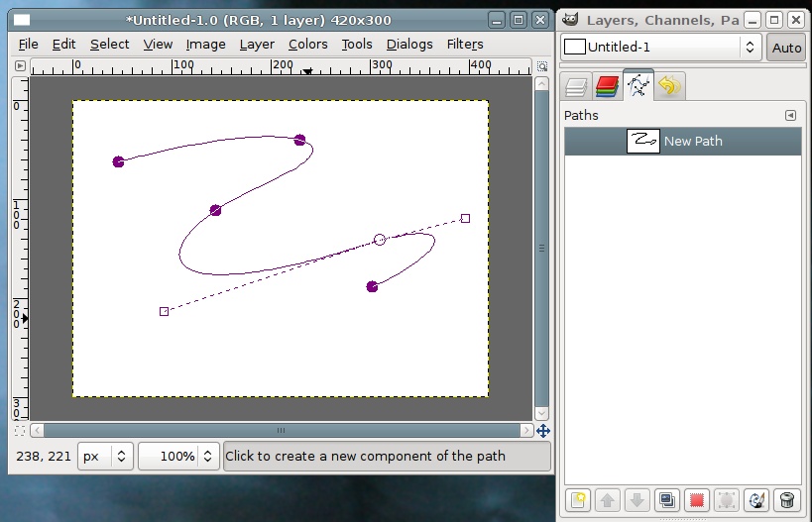Click the Stroke Path paintbrush button
Screen dimensions: 812x522
point(756,500)
